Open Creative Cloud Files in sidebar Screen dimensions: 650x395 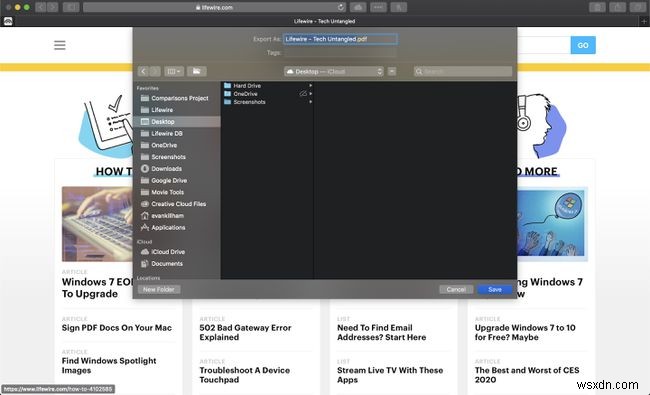177,204
